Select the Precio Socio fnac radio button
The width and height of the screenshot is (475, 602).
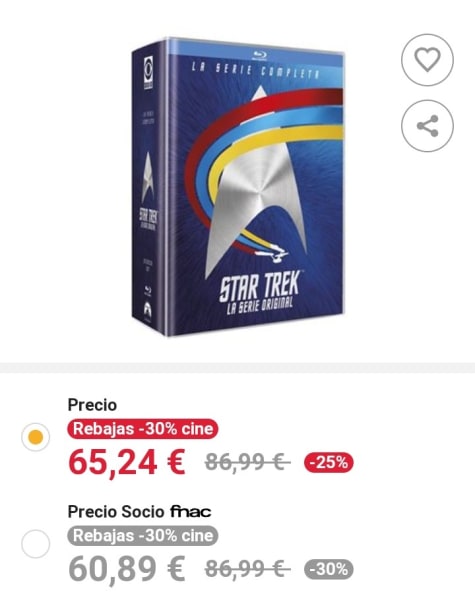point(36,544)
